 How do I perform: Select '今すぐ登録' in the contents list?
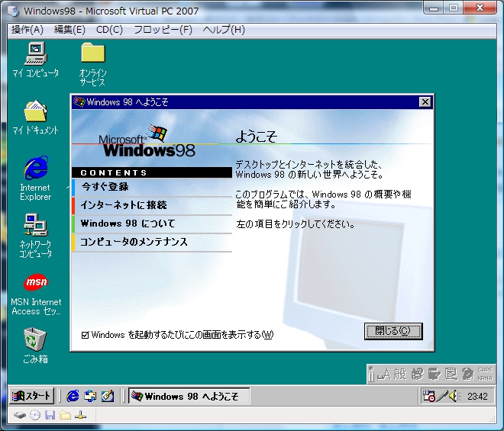pos(152,187)
